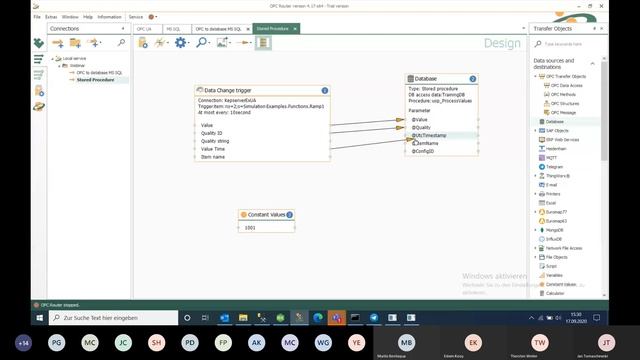
Task: Click the arrow connection toolbar icon
Action: click(242, 42)
